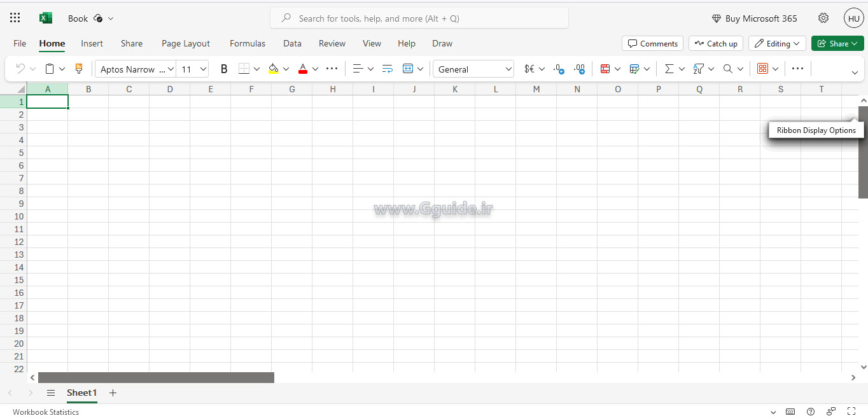Open the font size dropdown
This screenshot has height=418, width=868.
203,69
